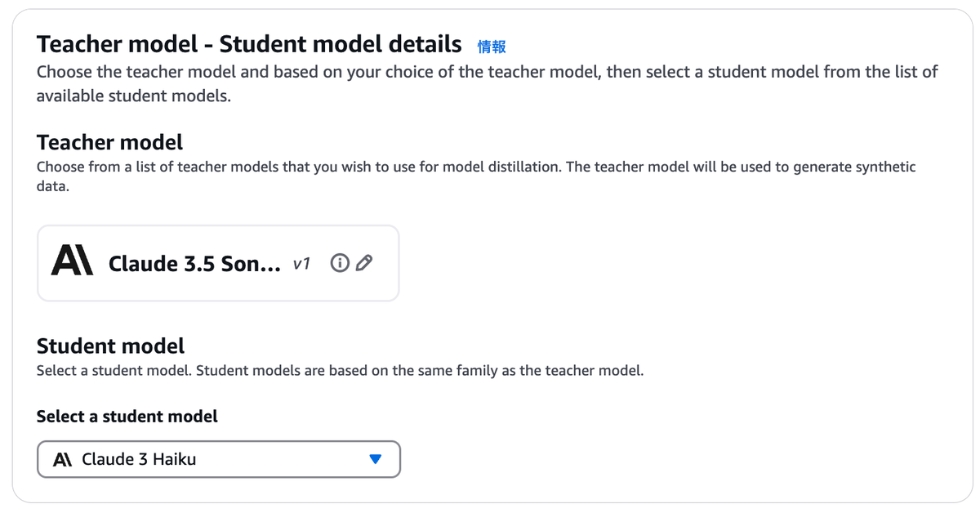Click the "Student model" section heading

(110, 346)
